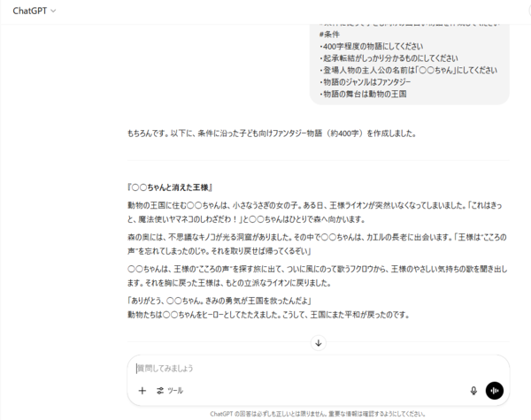Click the paragraph starting 森の奥には
The height and width of the screenshot is (420, 531).
[317, 244]
